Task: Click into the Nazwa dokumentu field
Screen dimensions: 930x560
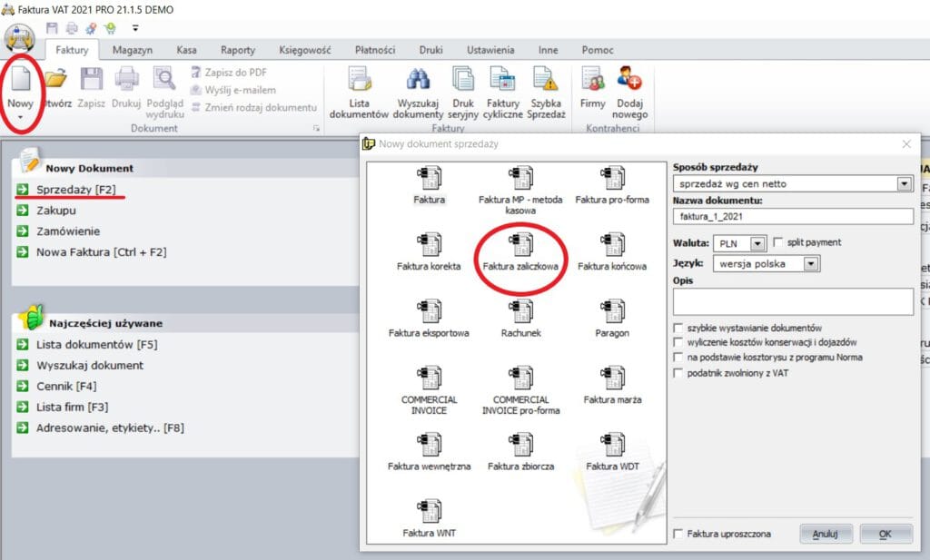Action: coord(792,216)
